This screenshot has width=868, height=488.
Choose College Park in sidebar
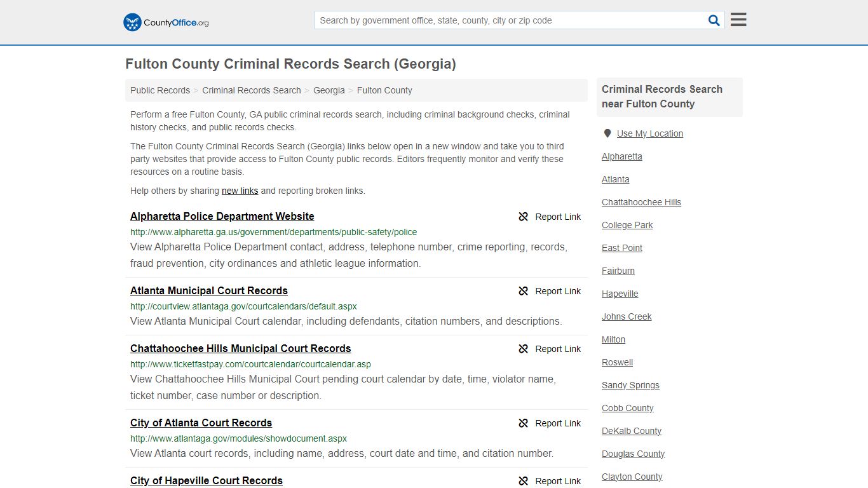627,225
